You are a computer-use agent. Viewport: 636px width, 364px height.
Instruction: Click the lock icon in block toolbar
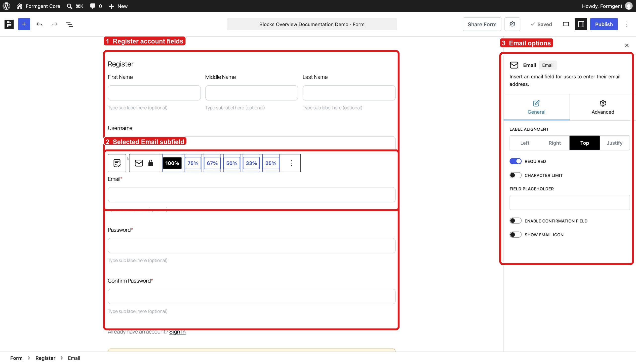point(151,163)
